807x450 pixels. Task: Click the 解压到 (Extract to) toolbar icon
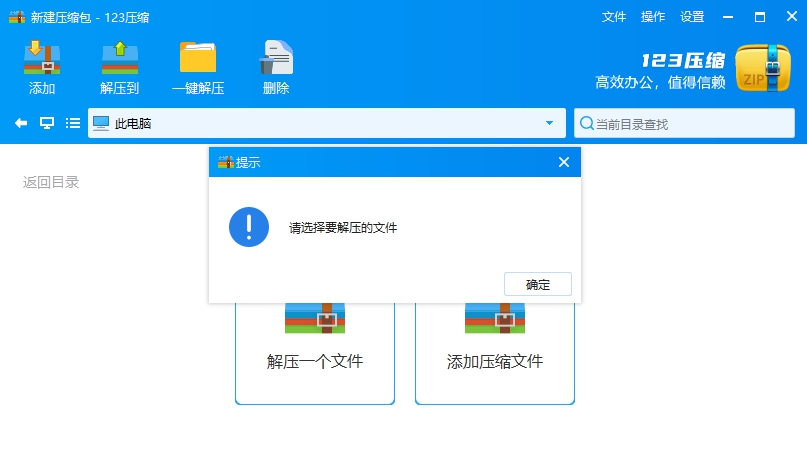click(x=119, y=59)
